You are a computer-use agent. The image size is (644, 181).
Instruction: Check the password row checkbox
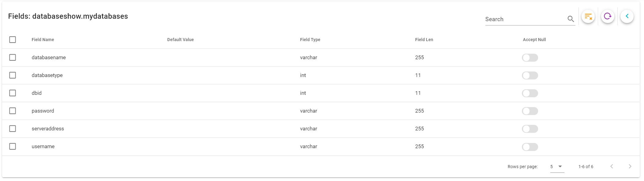pos(13,111)
